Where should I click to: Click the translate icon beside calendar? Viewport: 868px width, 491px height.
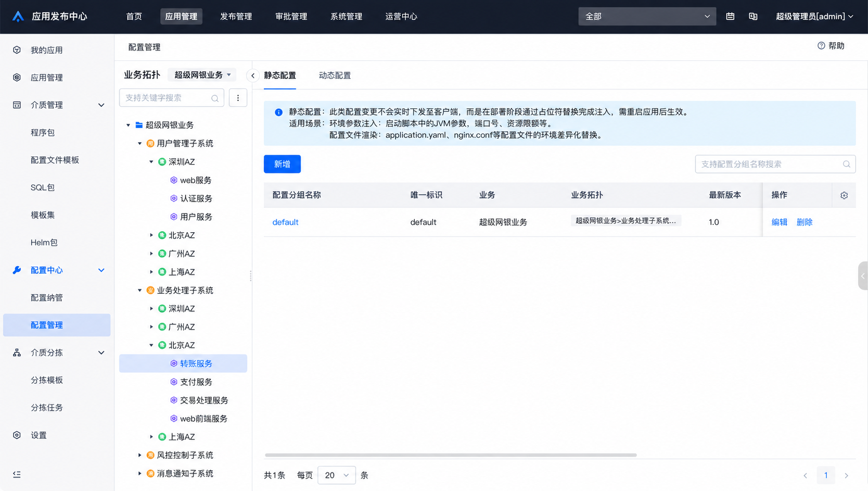tap(753, 17)
